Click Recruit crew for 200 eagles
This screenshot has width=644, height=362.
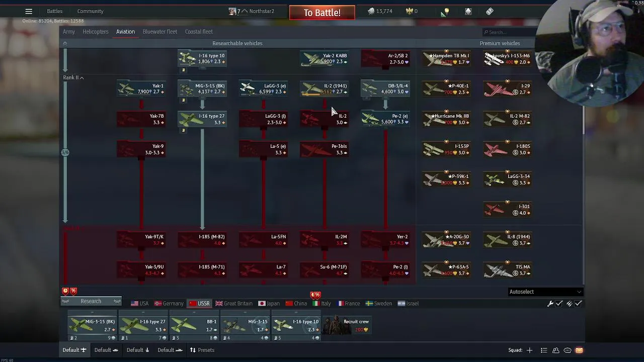(x=347, y=326)
